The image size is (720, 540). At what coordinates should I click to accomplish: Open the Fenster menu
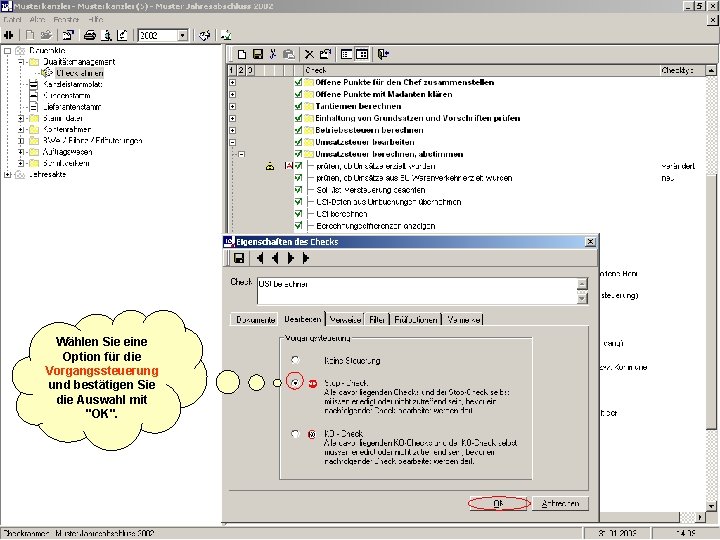pos(66,19)
